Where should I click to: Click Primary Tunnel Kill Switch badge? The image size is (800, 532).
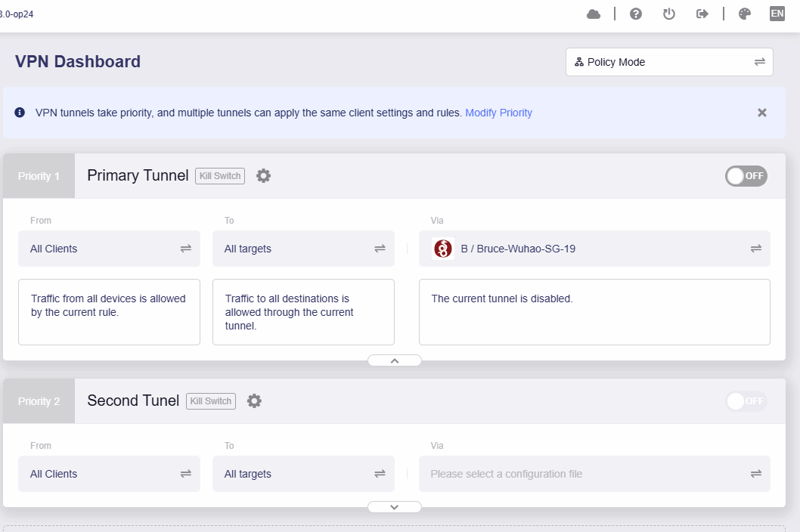tap(220, 176)
